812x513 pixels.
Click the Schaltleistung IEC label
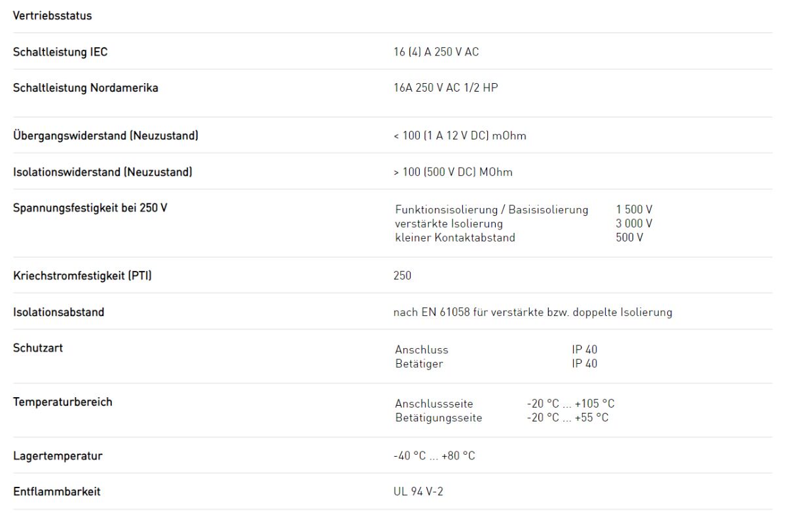pyautogui.click(x=60, y=52)
